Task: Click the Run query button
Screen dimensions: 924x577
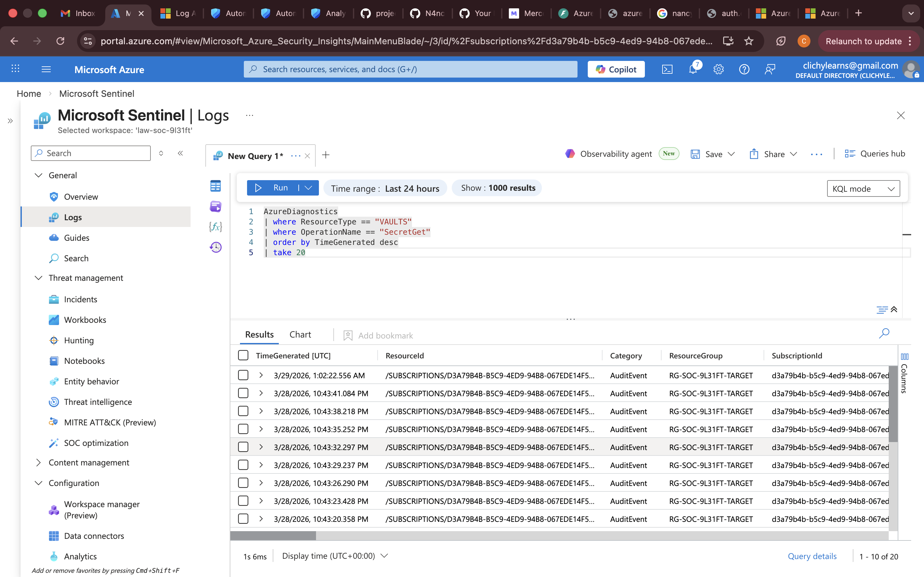Action: pos(273,188)
